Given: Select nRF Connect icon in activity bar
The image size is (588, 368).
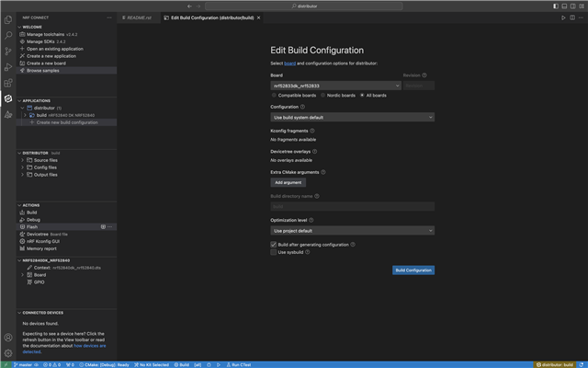Looking at the screenshot, I should tap(8, 98).
